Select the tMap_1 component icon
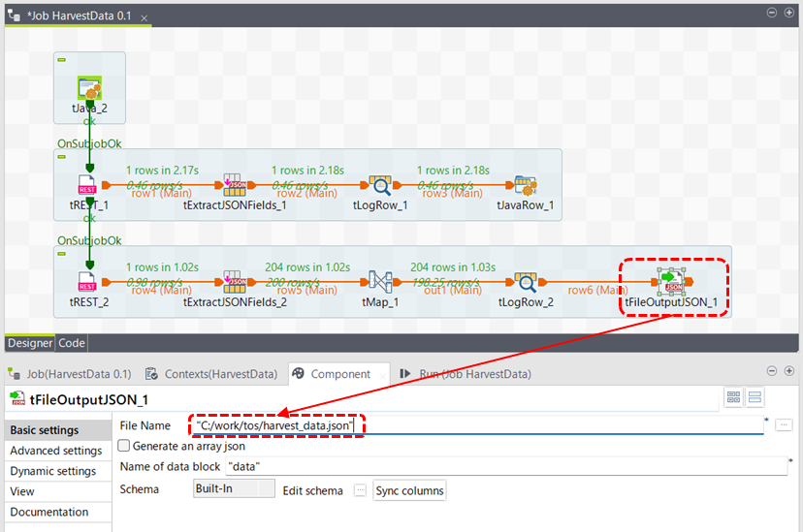This screenshot has height=532, width=803. 380,282
